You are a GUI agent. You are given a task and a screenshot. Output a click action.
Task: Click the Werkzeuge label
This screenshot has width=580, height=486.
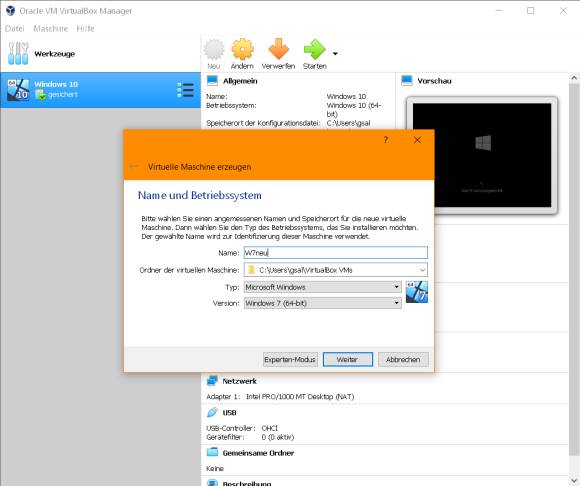(x=54, y=54)
